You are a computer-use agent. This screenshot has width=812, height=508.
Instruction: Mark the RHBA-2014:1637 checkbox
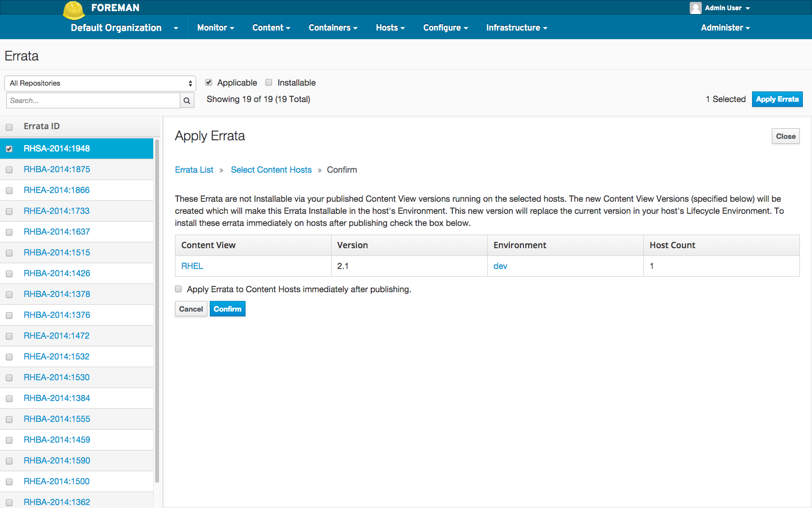tap(9, 232)
